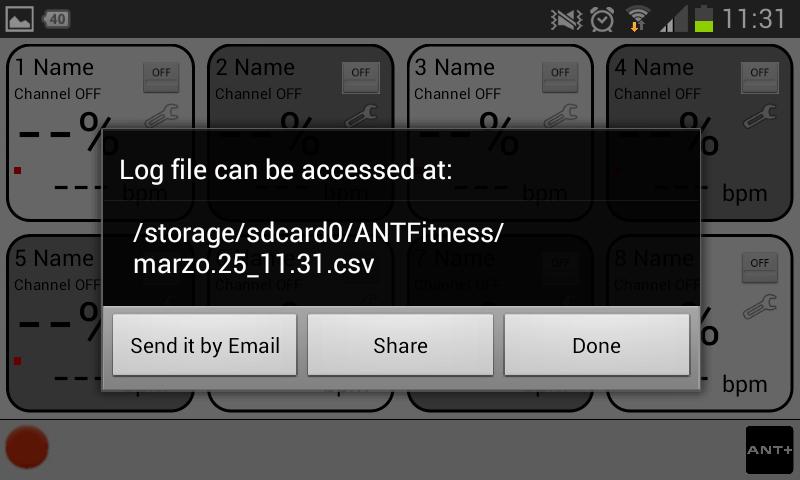Toggle channel 2 OFF switch

(361, 78)
